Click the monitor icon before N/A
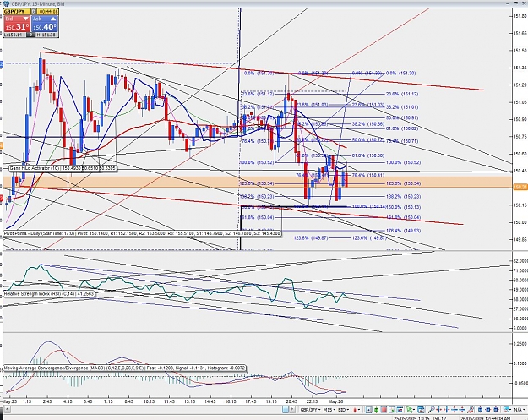This screenshot has width=528, height=420. [507, 410]
